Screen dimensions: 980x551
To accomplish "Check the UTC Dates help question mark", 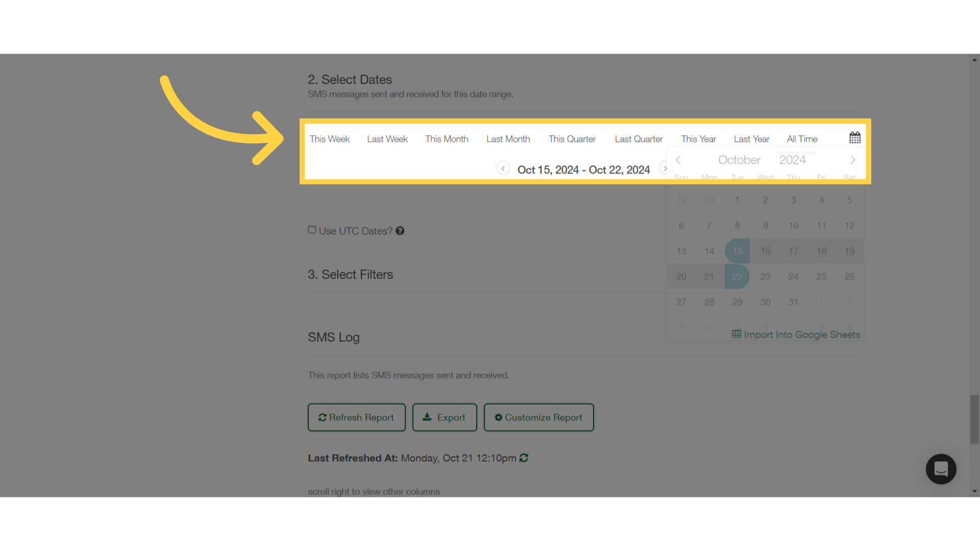I will [400, 231].
